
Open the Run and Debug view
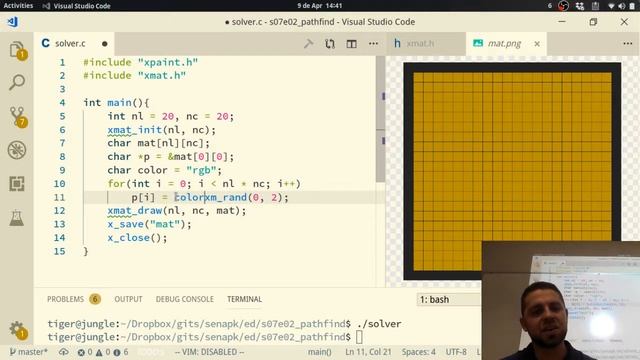(17, 150)
